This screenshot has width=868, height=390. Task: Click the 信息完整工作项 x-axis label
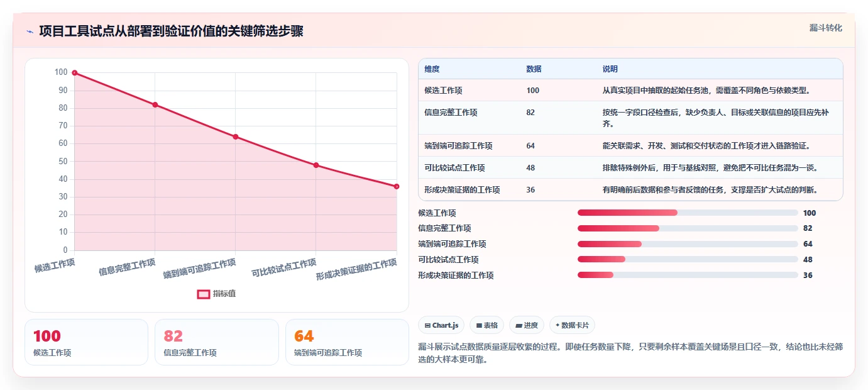pos(127,267)
